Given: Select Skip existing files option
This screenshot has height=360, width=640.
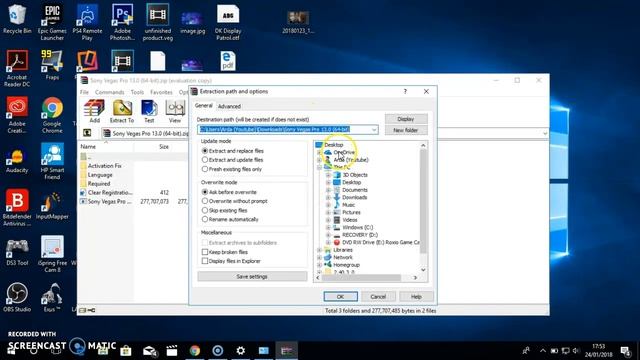Looking at the screenshot, I should click(224, 210).
